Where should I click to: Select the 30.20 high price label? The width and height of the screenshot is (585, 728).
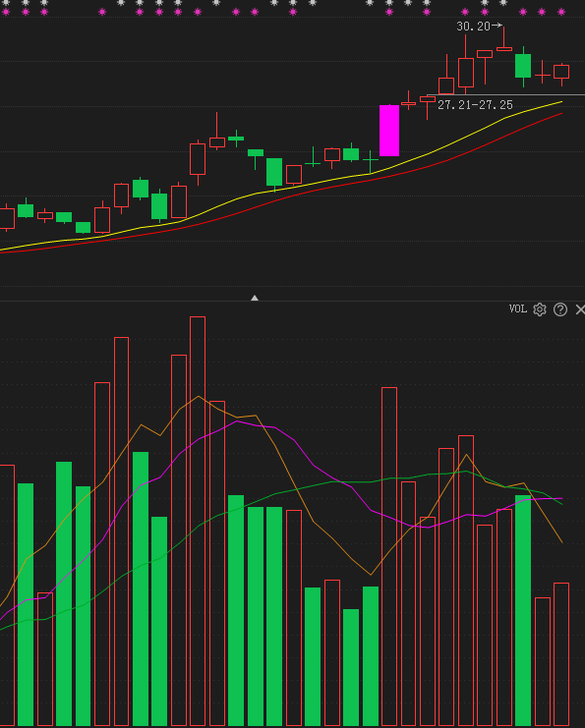coord(473,27)
